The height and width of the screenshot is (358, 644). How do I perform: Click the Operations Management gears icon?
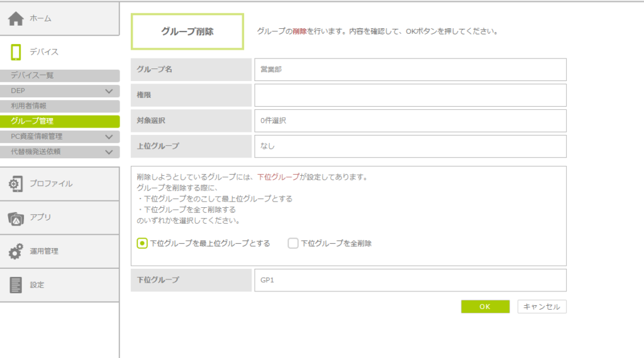click(16, 251)
